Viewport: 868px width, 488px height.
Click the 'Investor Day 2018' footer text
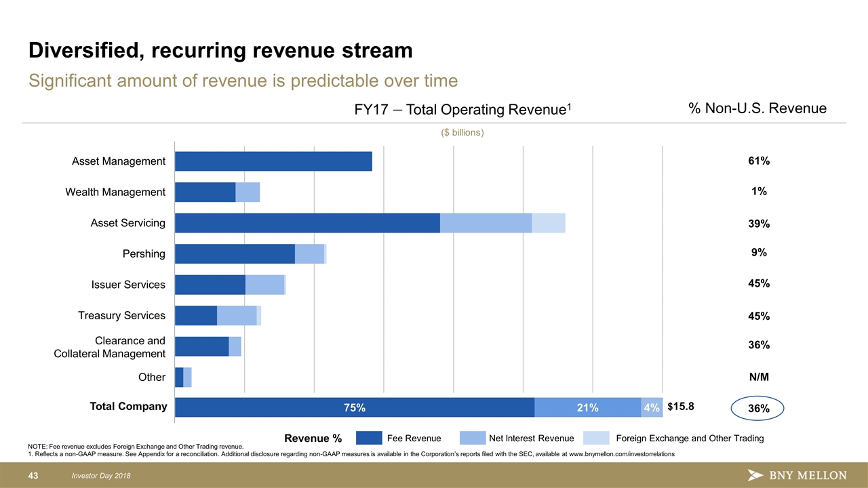tap(100, 474)
